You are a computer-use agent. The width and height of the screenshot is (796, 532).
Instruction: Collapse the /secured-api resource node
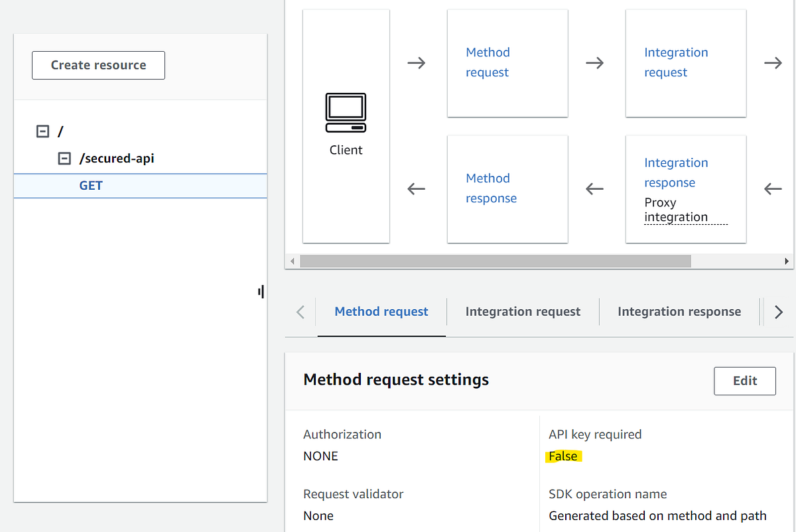tap(64, 158)
